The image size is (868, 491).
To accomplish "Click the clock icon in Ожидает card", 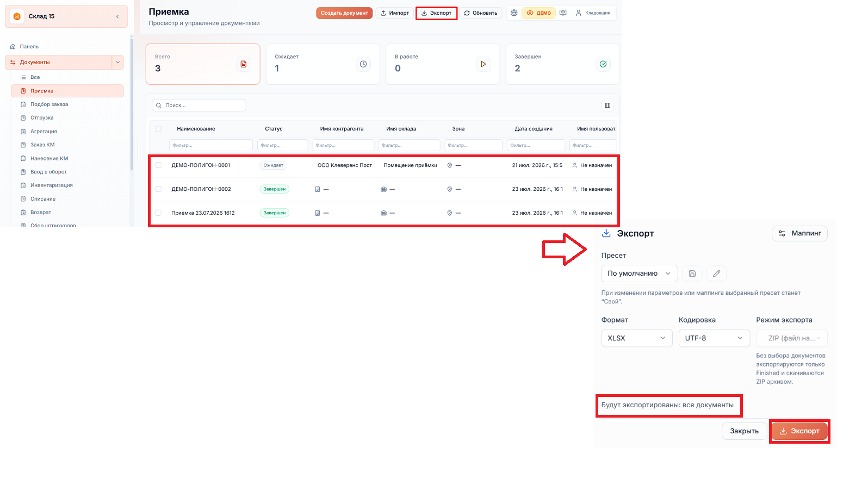I will coord(363,64).
